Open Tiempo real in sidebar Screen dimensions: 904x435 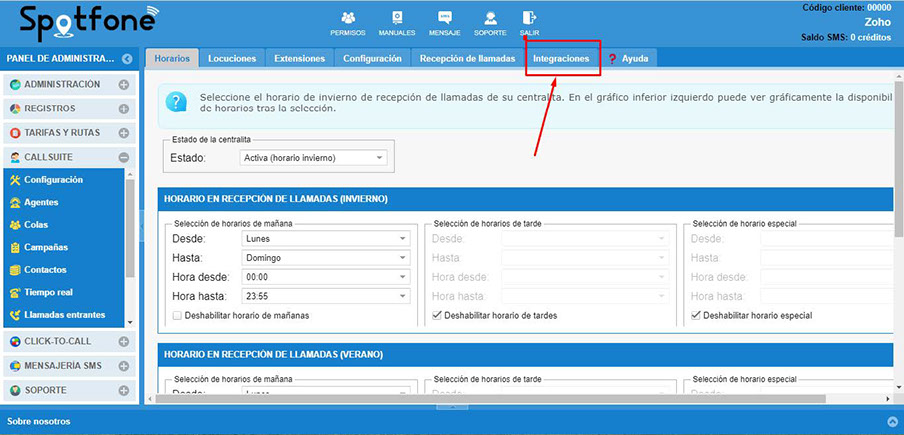point(48,292)
